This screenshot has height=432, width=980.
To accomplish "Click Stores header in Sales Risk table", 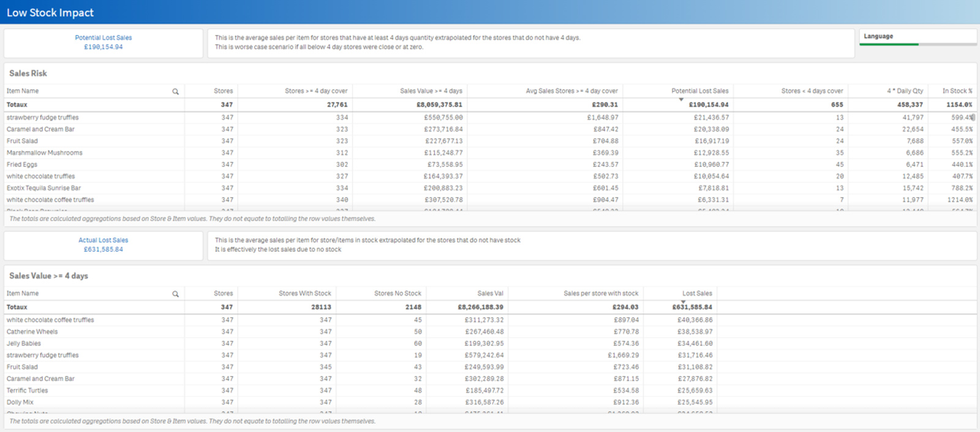I will click(x=224, y=91).
